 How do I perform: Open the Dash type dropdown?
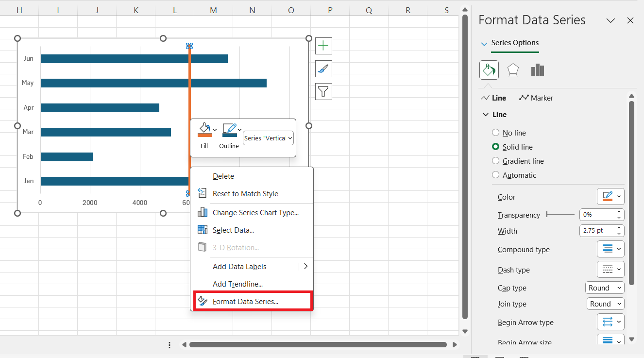[610, 269]
